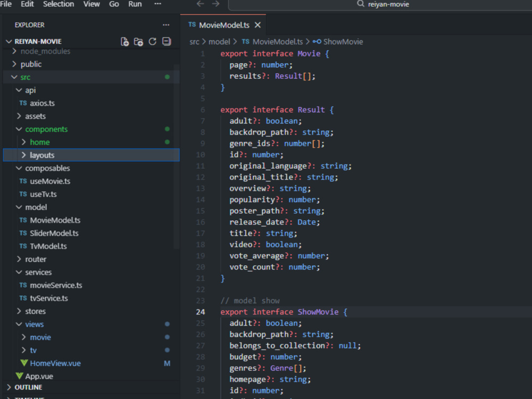Viewport: 532px width, 399px height.
Task: Open the View menu
Action: [x=92, y=4]
